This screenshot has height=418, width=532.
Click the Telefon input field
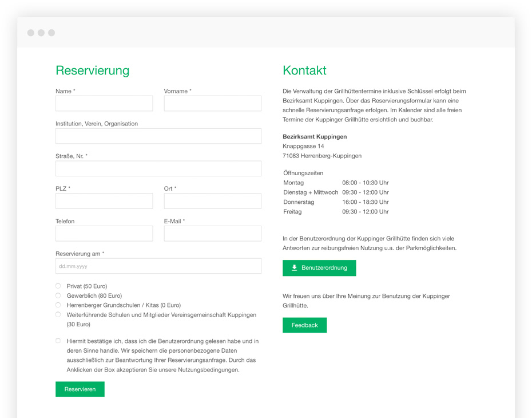tap(104, 234)
